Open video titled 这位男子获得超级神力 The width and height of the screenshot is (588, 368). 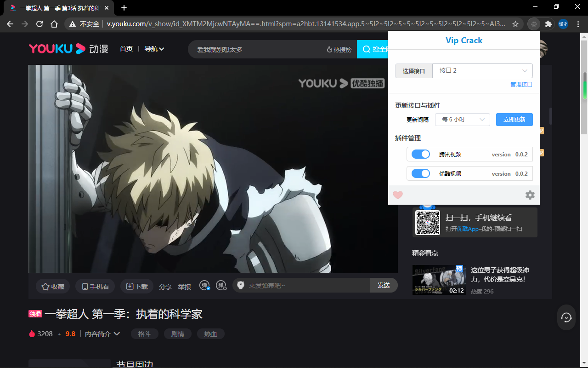pos(500,275)
